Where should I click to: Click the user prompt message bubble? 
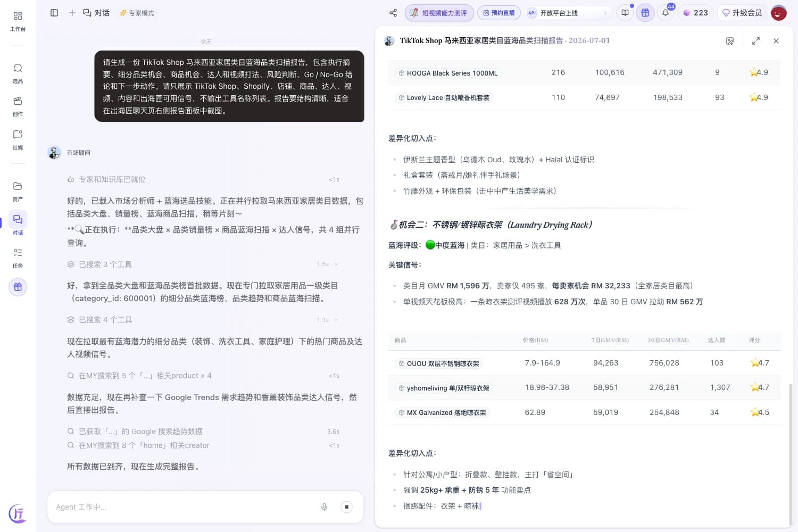pos(229,86)
